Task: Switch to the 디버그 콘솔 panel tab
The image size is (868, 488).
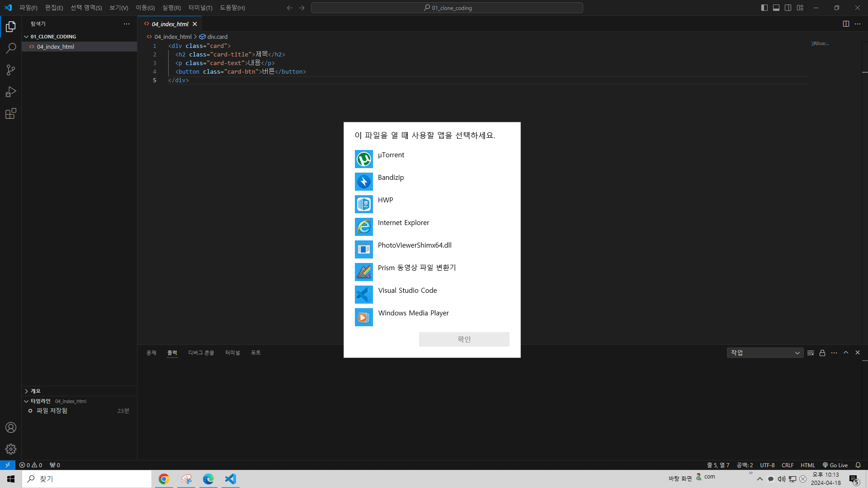Action: pyautogui.click(x=201, y=353)
